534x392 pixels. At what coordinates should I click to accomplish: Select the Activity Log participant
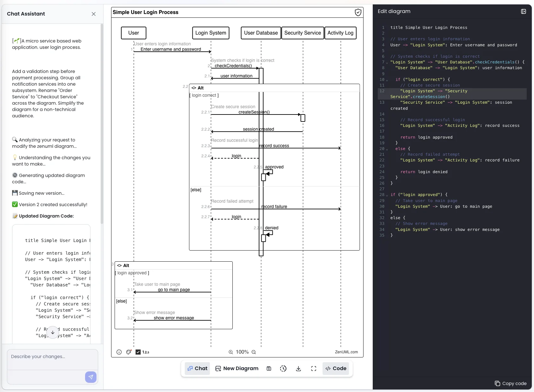340,33
